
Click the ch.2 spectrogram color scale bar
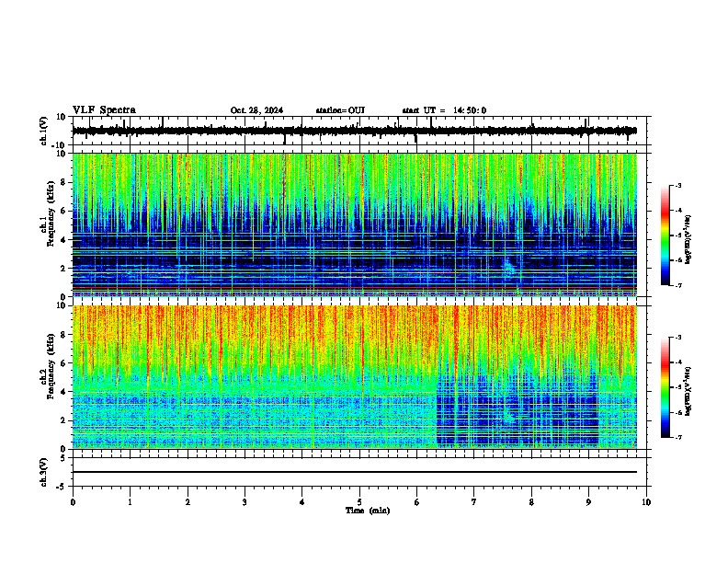pyautogui.click(x=665, y=387)
